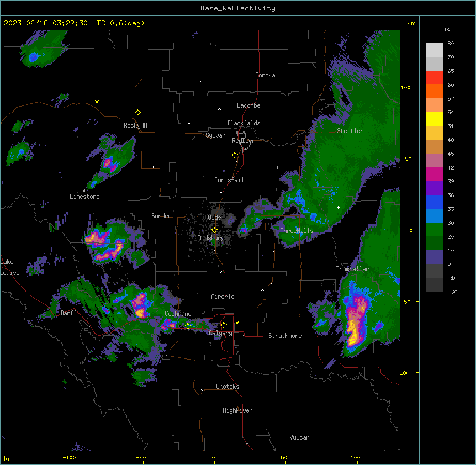Click the blue 36 dBZ legend swatch

tap(434, 202)
